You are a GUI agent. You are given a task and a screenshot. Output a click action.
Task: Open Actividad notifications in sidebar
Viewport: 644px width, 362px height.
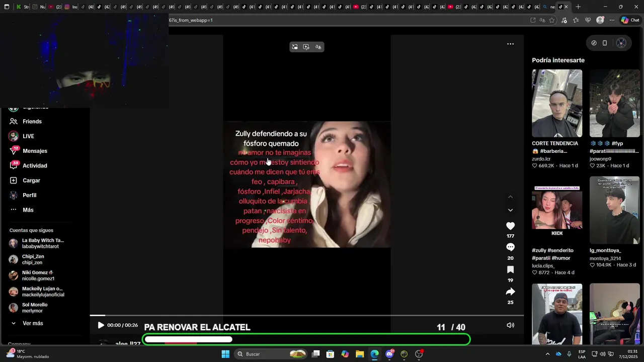[35, 165]
